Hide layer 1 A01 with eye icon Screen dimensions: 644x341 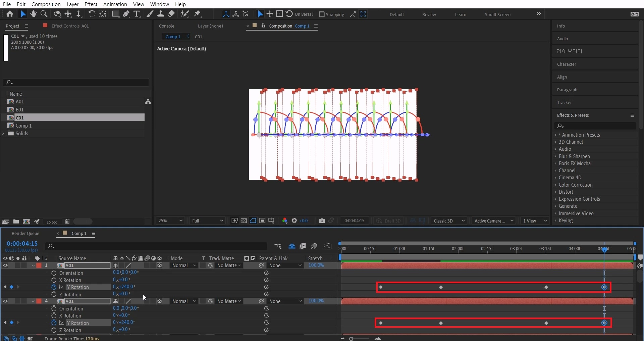[5, 265]
